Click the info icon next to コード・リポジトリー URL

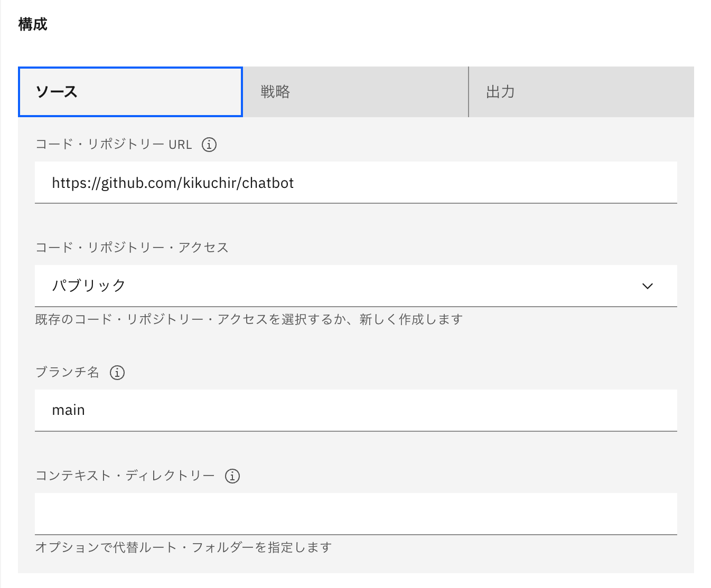pos(209,144)
